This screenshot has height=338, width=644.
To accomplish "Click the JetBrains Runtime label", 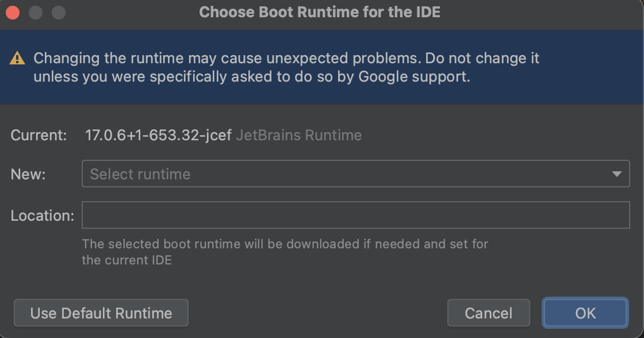I will pyautogui.click(x=301, y=135).
